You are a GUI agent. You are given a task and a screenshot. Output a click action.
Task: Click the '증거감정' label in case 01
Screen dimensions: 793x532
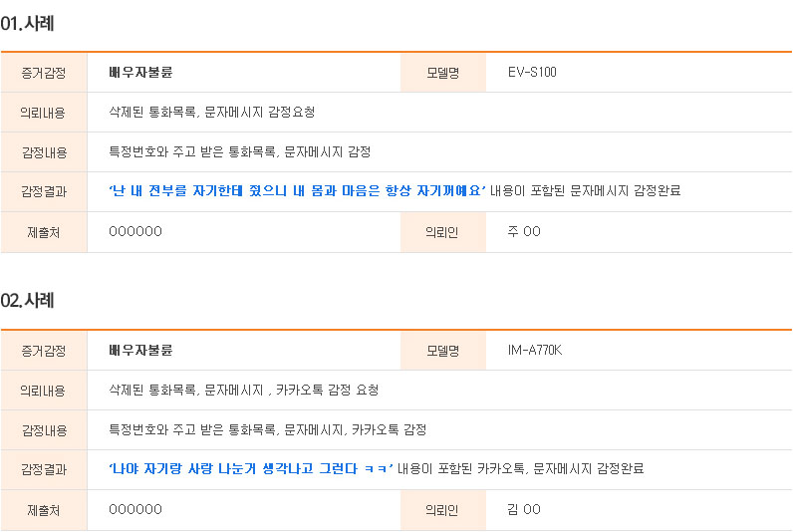click(43, 73)
